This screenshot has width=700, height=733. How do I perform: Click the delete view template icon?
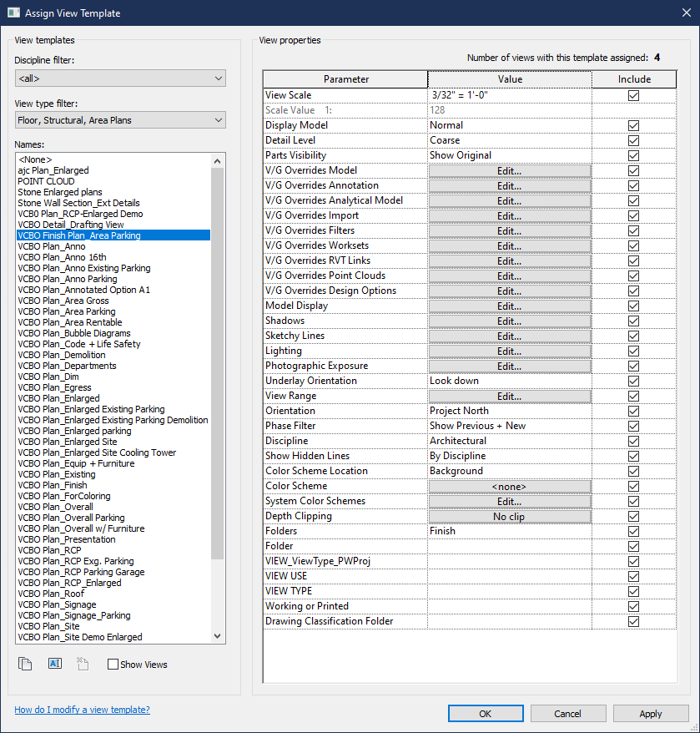coord(83,663)
